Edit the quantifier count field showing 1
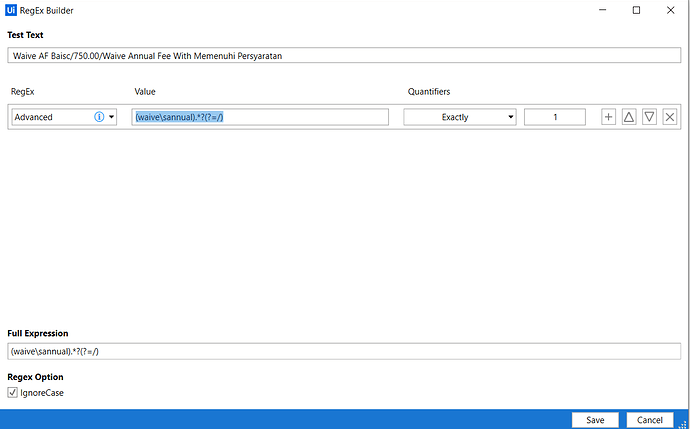 pyautogui.click(x=555, y=117)
